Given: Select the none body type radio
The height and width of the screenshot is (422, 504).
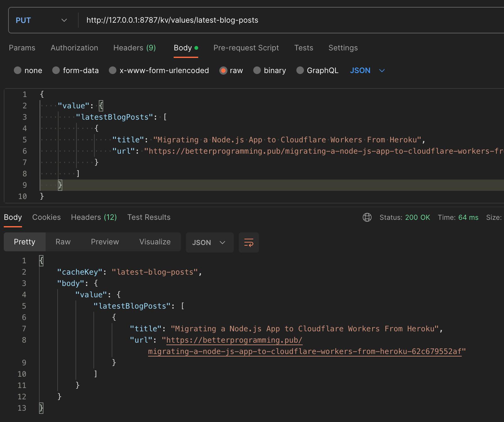Looking at the screenshot, I should pyautogui.click(x=18, y=70).
